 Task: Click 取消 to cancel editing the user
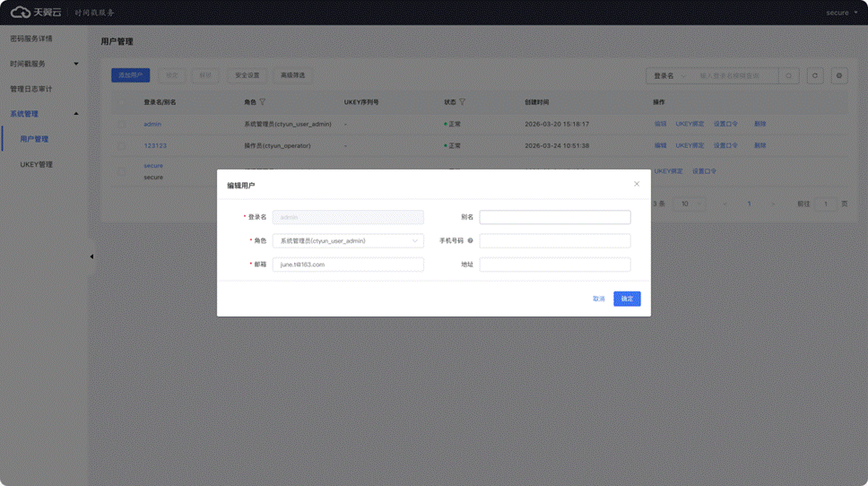pos(598,299)
